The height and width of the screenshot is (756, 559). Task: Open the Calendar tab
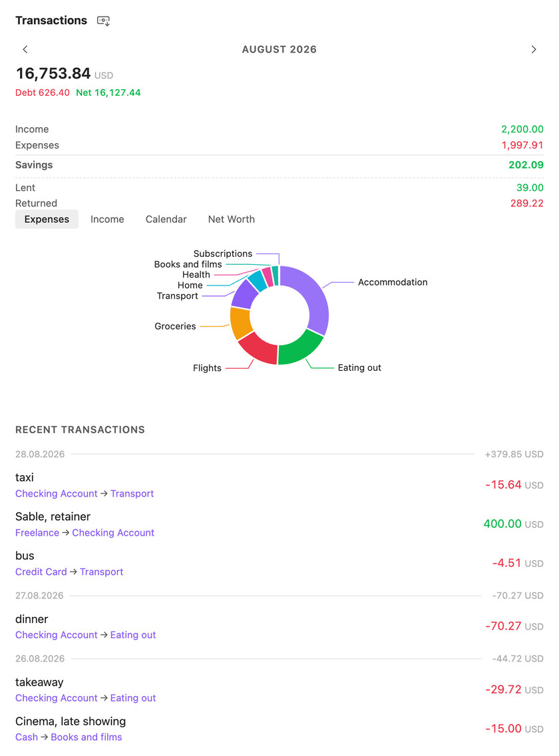tap(166, 220)
